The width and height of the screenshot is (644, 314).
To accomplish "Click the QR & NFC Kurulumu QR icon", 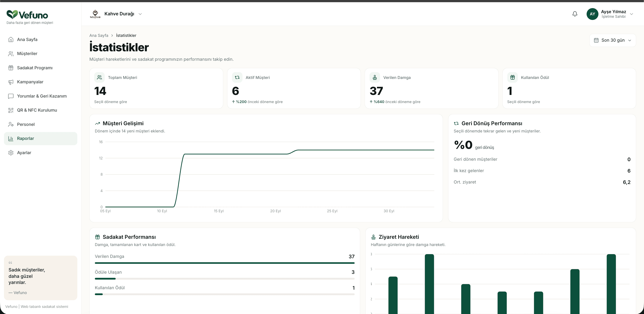I will (11, 110).
